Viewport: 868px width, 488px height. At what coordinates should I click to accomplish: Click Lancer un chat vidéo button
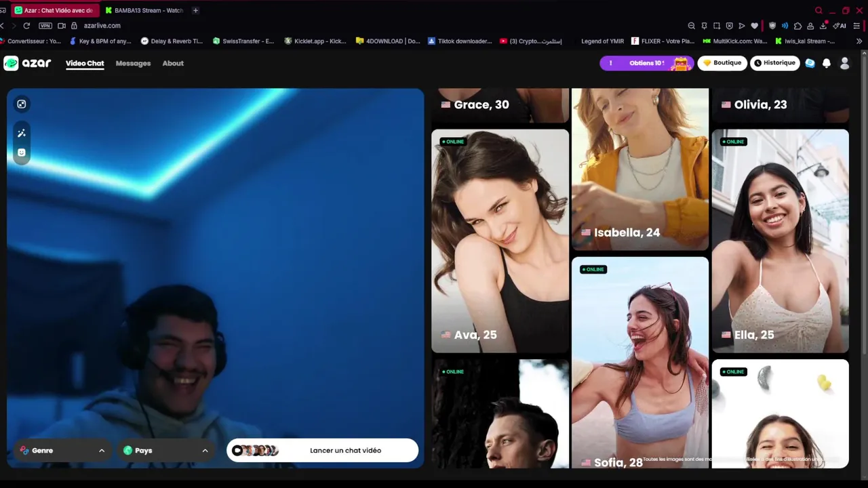323,450
